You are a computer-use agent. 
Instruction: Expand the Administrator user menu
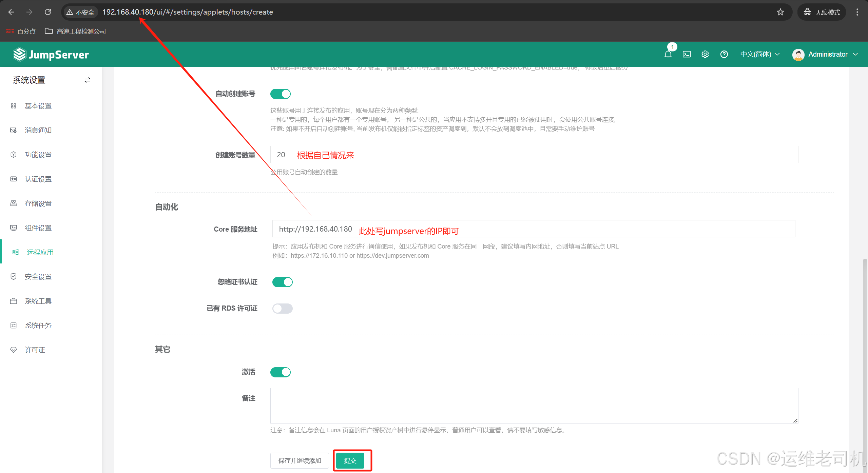(x=825, y=54)
